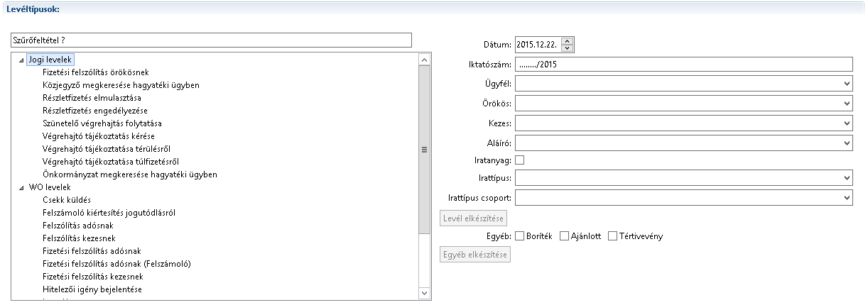The width and height of the screenshot is (868, 305).
Task: Open the Irattípus csoport dropdown
Action: pos(847,197)
